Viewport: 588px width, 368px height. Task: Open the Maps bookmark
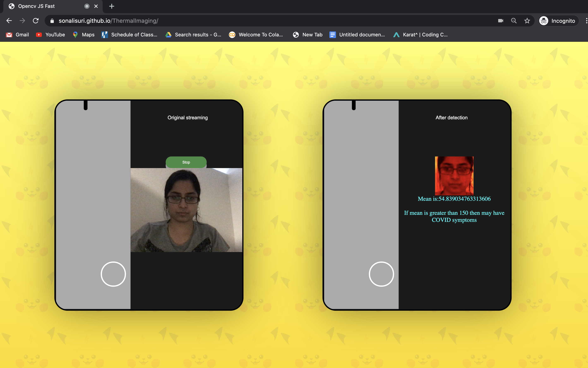point(84,35)
